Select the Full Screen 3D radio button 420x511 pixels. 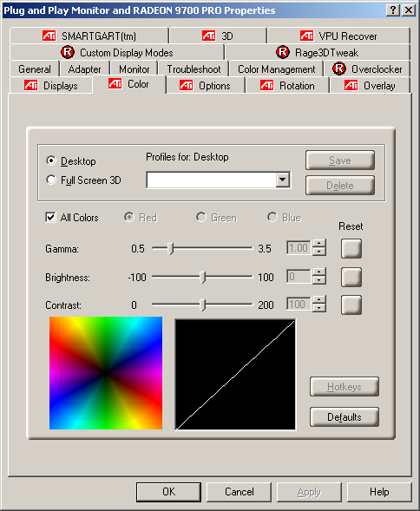51,180
